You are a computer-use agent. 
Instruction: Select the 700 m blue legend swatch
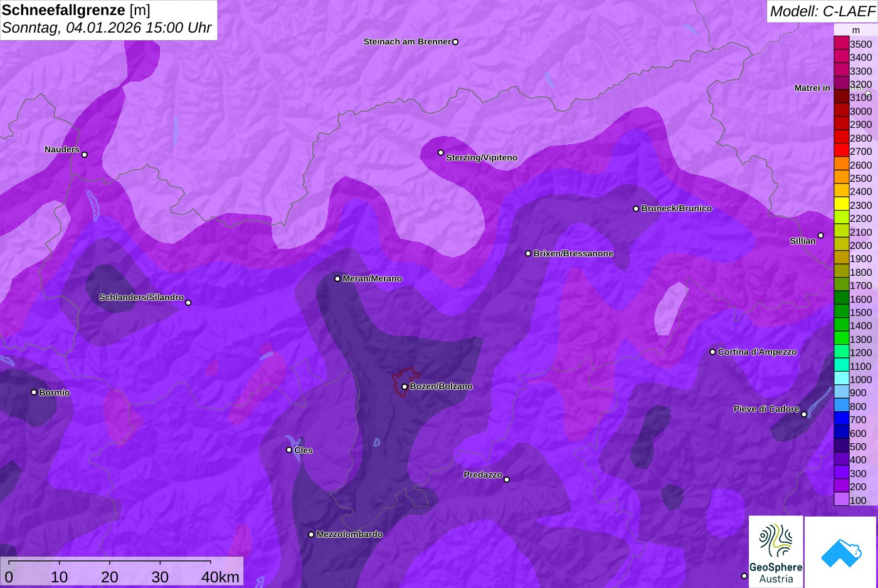click(841, 419)
